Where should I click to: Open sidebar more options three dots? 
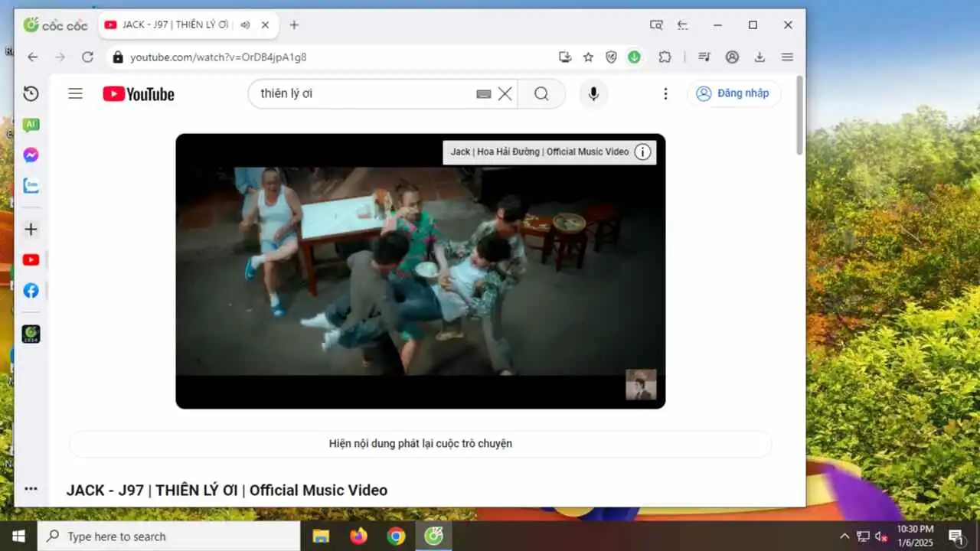(x=31, y=488)
